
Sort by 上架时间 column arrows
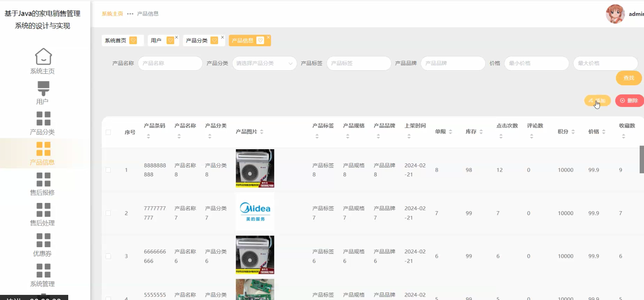coord(409,136)
